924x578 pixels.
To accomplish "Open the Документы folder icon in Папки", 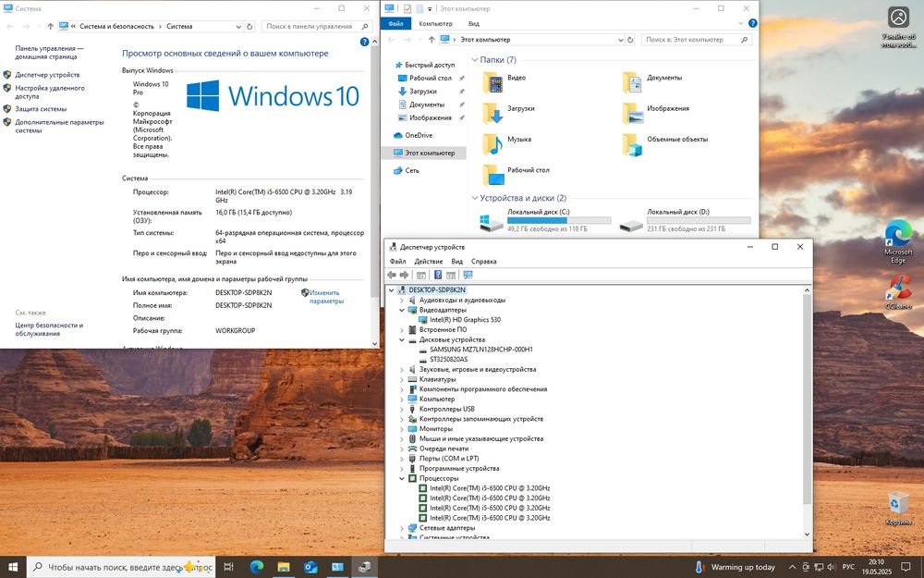I will click(632, 82).
